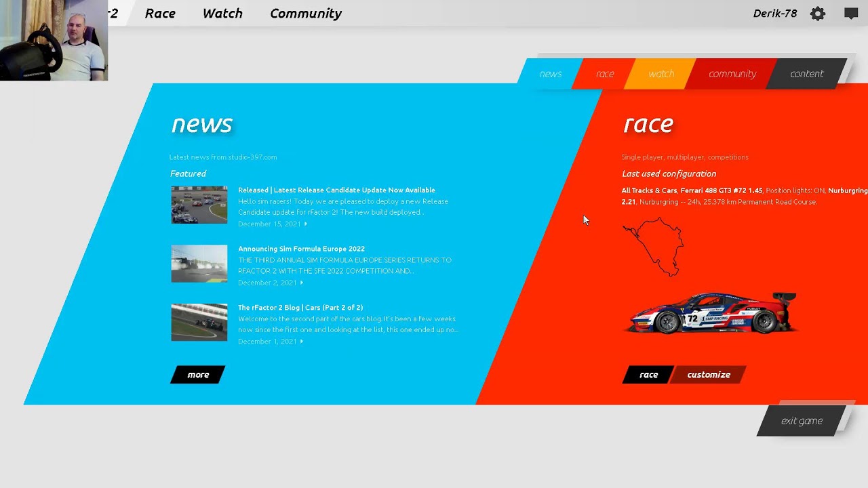Open the Community top menu
Image resolution: width=868 pixels, height=488 pixels.
pos(306,14)
